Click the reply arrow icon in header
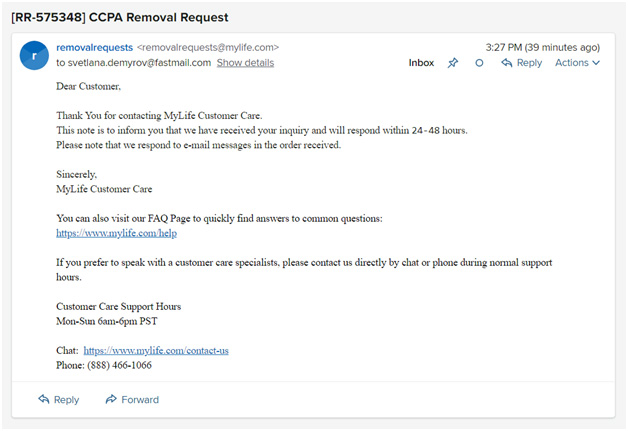The image size is (628, 431). pos(507,63)
